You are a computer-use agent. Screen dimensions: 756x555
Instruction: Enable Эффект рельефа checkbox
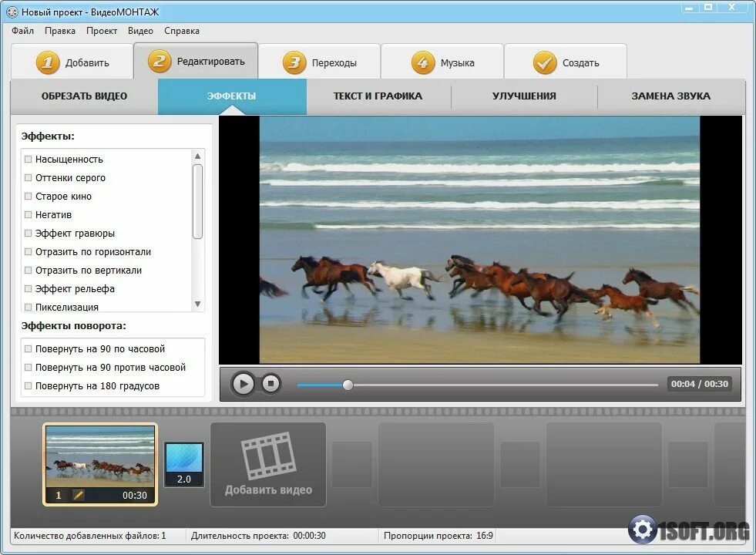pos(28,289)
